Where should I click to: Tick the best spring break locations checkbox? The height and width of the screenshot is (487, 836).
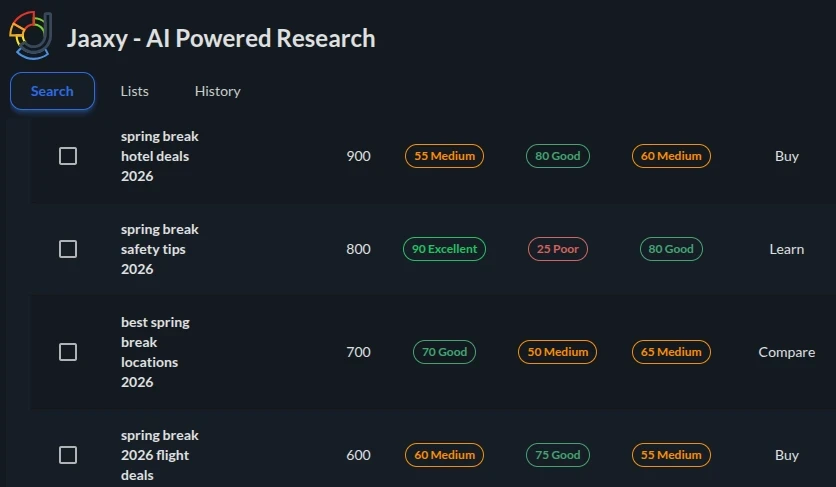click(x=68, y=352)
